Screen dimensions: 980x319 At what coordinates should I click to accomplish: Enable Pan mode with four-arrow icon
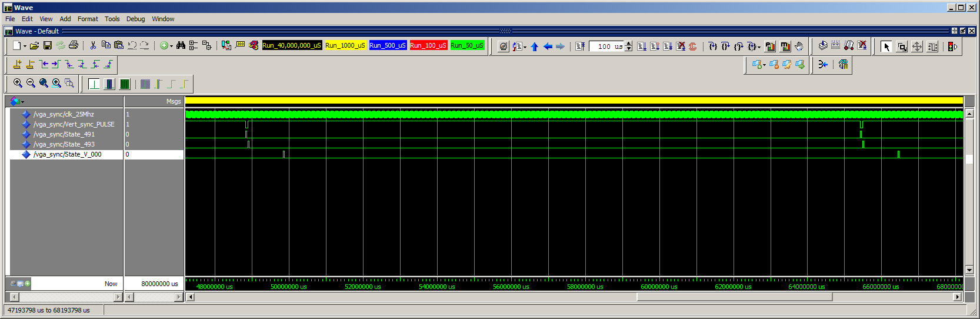pos(917,46)
